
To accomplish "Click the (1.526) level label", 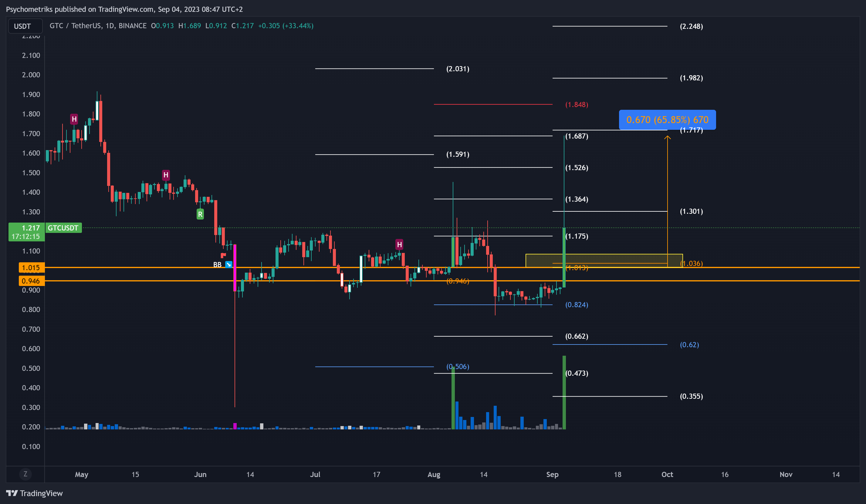I will pyautogui.click(x=577, y=168).
